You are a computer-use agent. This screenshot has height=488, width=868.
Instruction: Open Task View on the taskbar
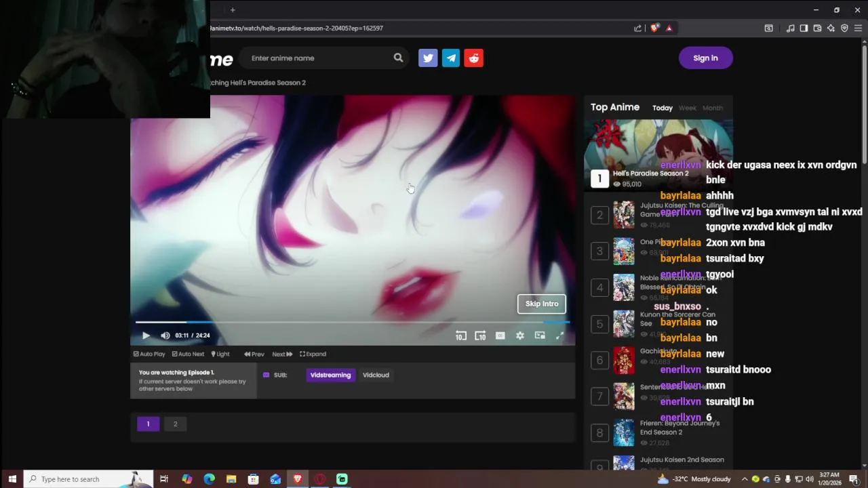164,479
